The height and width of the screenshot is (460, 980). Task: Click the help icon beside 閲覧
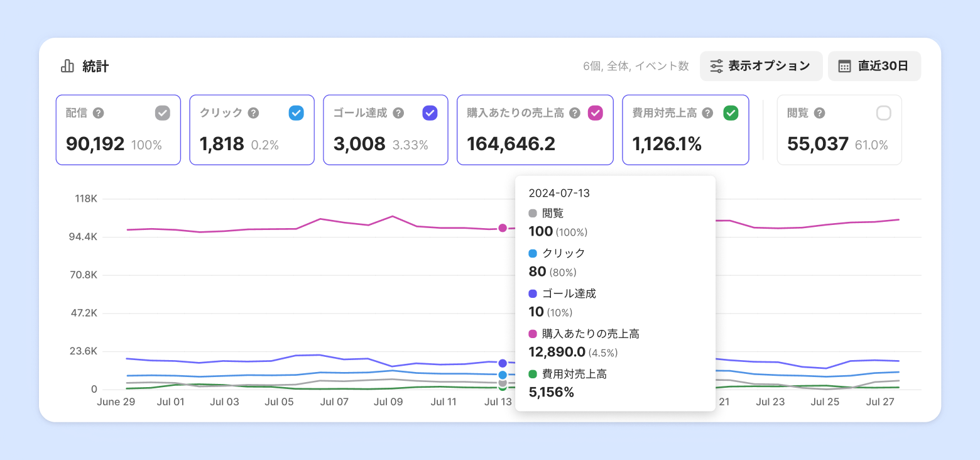819,113
